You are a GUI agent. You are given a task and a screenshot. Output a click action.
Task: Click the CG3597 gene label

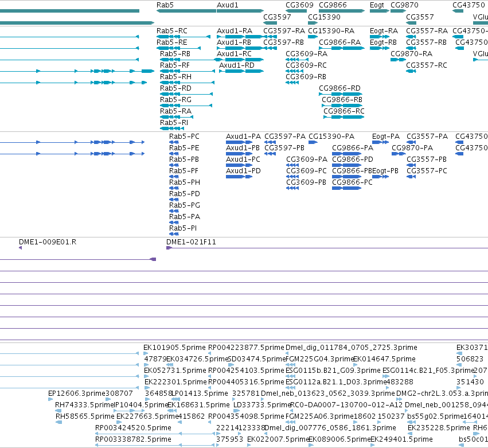(x=277, y=17)
